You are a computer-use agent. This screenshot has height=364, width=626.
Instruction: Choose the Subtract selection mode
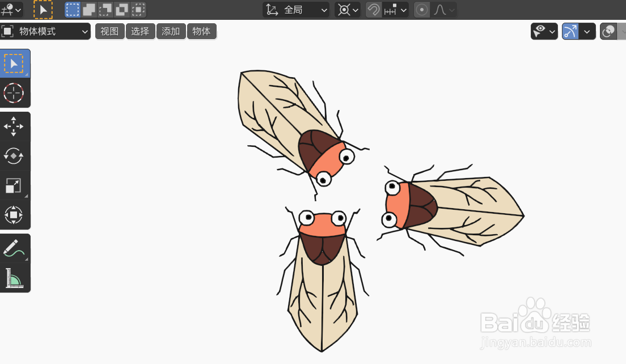[105, 10]
